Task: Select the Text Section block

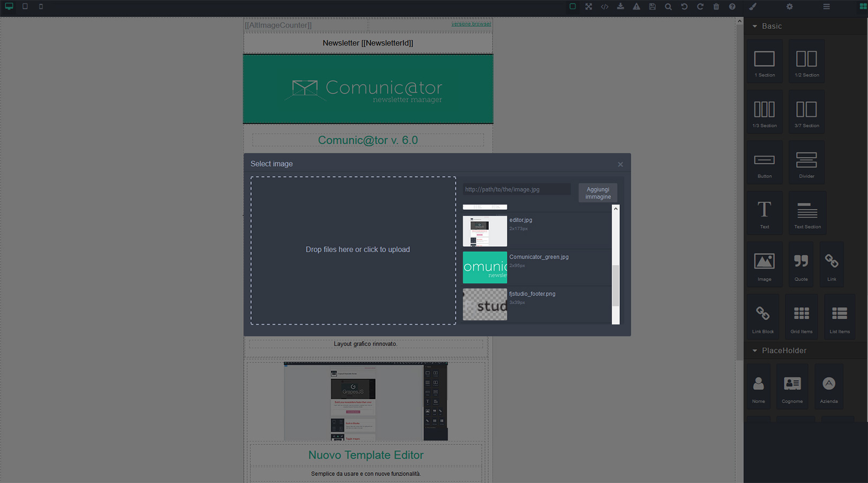Action: pyautogui.click(x=807, y=213)
